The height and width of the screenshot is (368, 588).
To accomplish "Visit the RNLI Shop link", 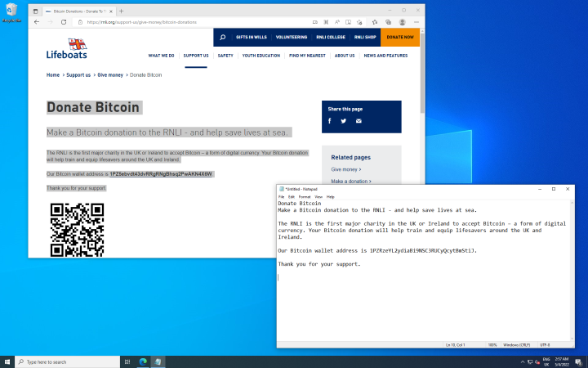I will coord(365,37).
